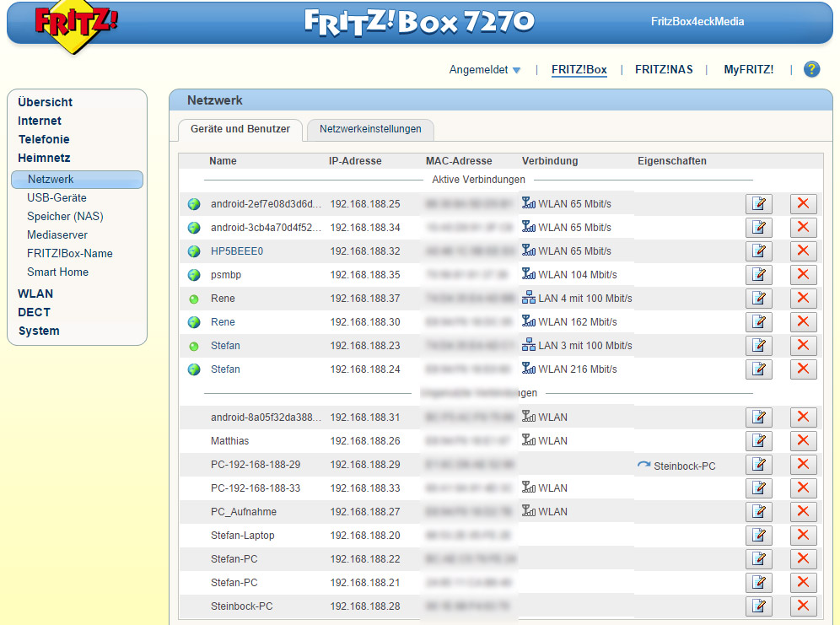Open the Rene link at 192.168.188.30
This screenshot has height=625, width=840.
[x=223, y=322]
